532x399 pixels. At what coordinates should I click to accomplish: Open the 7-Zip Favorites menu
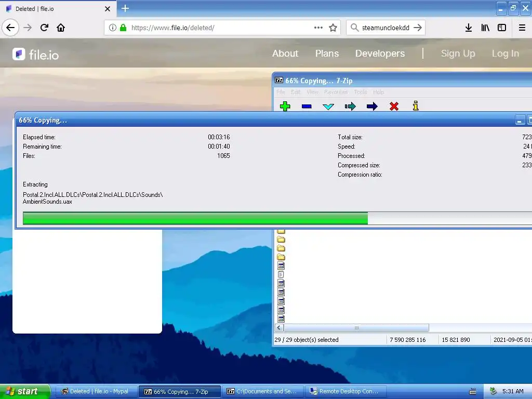coord(336,92)
